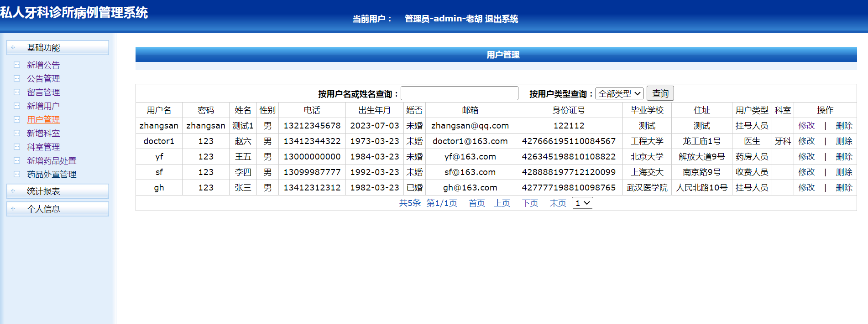
Task: Click 修改 for user zhangsan
Action: (x=806, y=125)
